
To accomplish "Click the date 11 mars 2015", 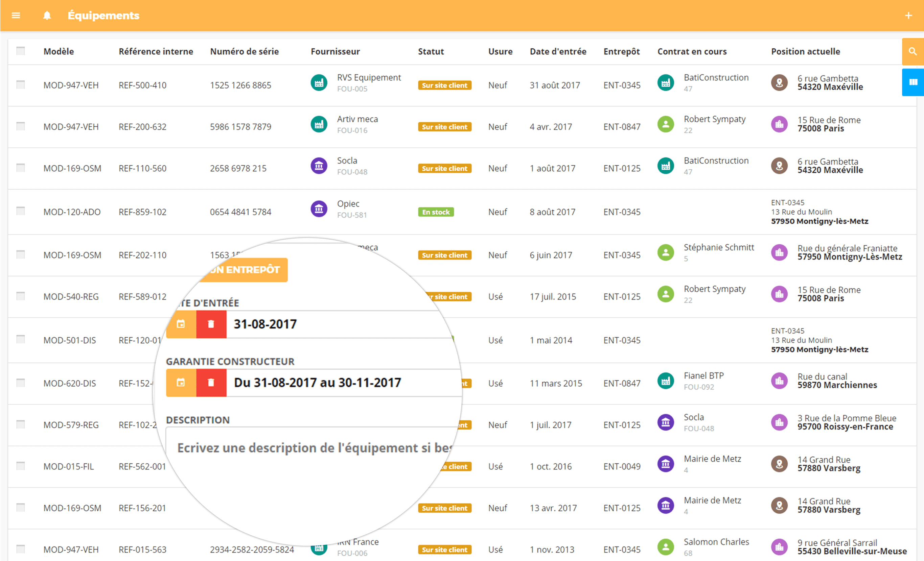I will [556, 384].
